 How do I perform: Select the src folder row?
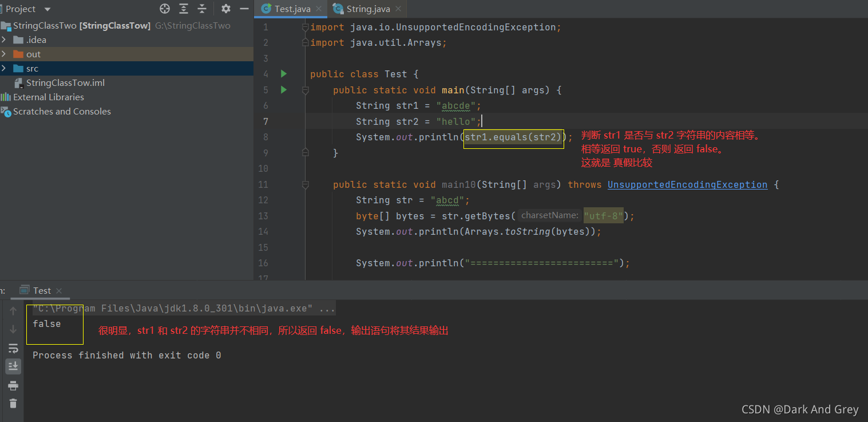pos(126,68)
